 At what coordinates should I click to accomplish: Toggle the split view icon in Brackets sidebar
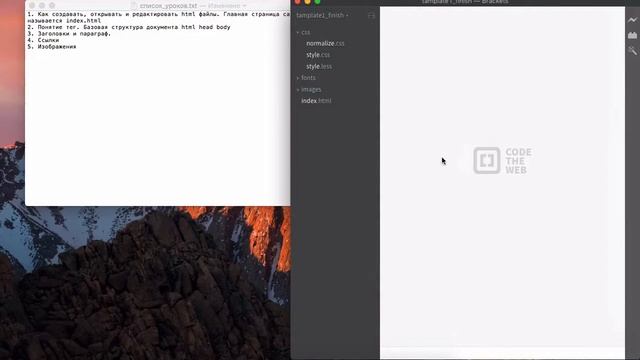click(371, 16)
